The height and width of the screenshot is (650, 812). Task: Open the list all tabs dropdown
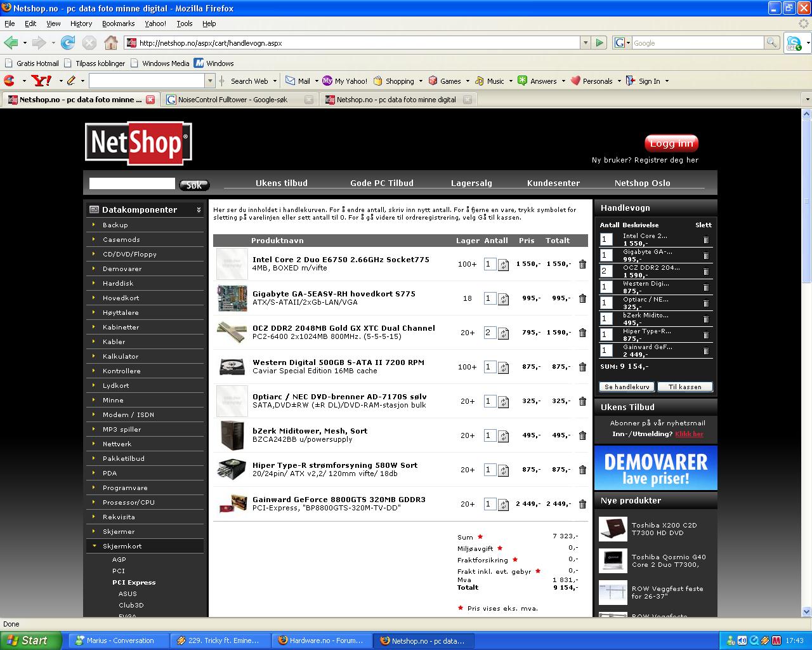tap(807, 100)
